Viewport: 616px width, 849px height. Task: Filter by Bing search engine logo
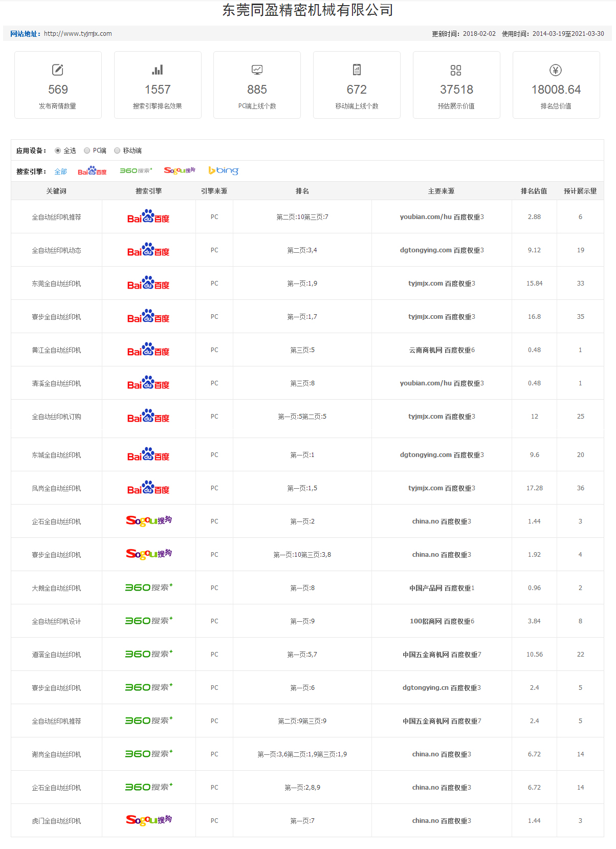pos(224,170)
